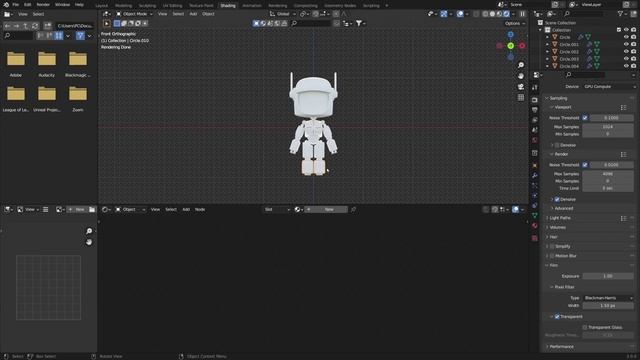
Task: Switch to the Layout workspace tab
Action: [x=102, y=6]
